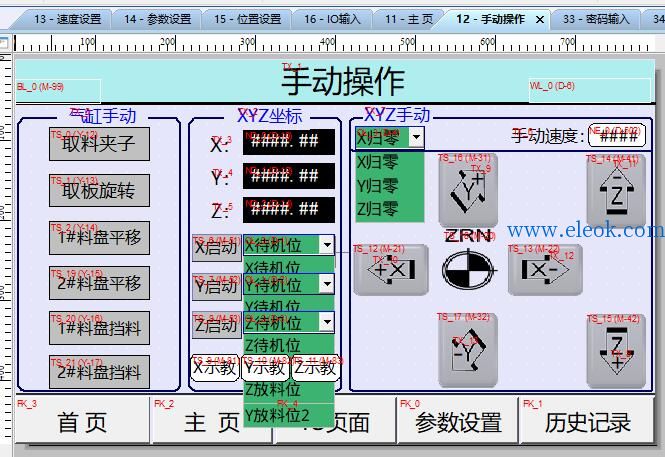The image size is (665, 457).
Task: Click the X coordinate numeric display
Action: [289, 142]
